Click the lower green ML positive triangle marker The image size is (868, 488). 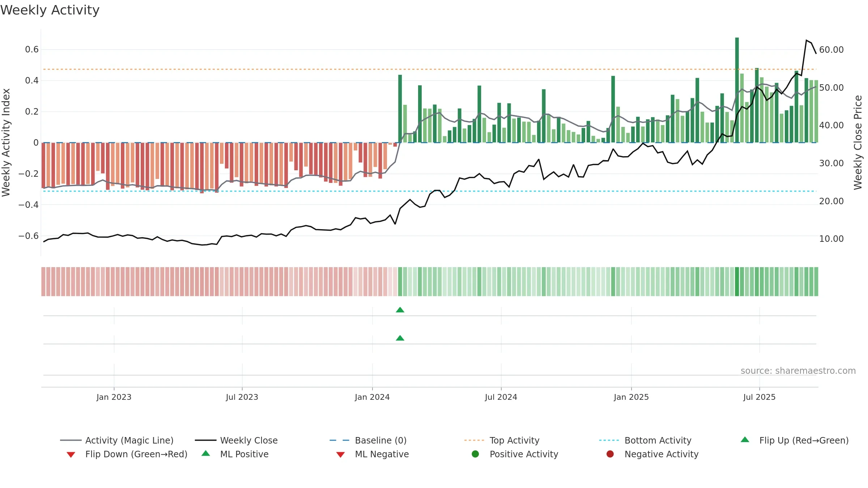400,338
